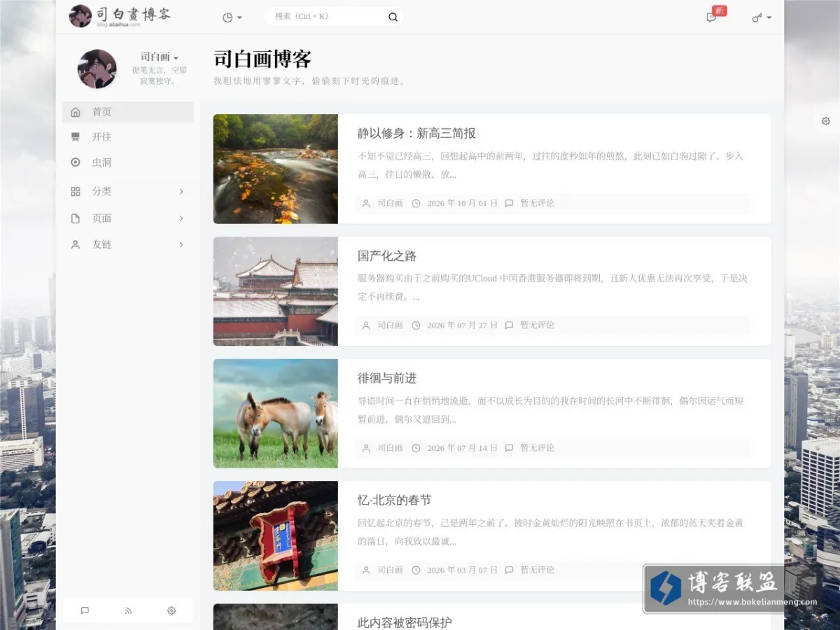Click author 司白画 on 国产化之路 post
Viewport: 840px width, 630px height.
tap(390, 325)
